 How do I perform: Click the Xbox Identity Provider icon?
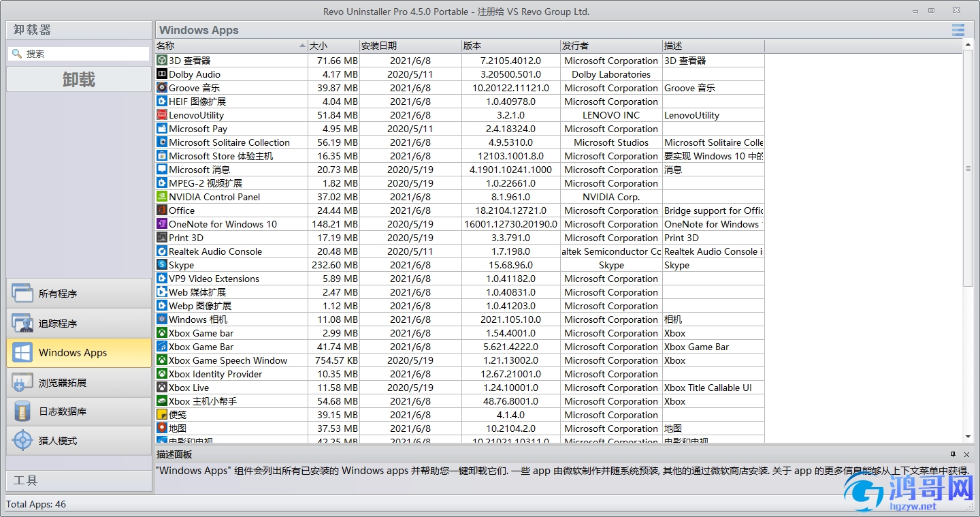pyautogui.click(x=162, y=374)
